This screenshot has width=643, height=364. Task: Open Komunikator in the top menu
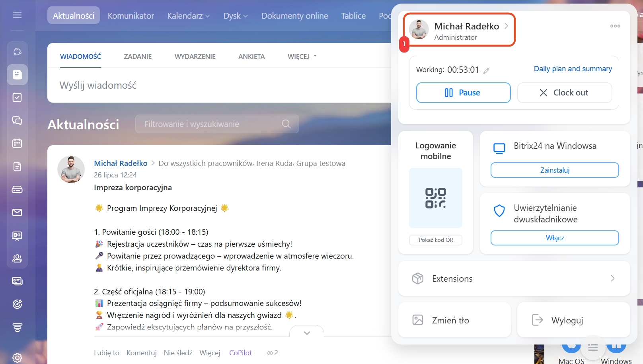pyautogui.click(x=131, y=16)
